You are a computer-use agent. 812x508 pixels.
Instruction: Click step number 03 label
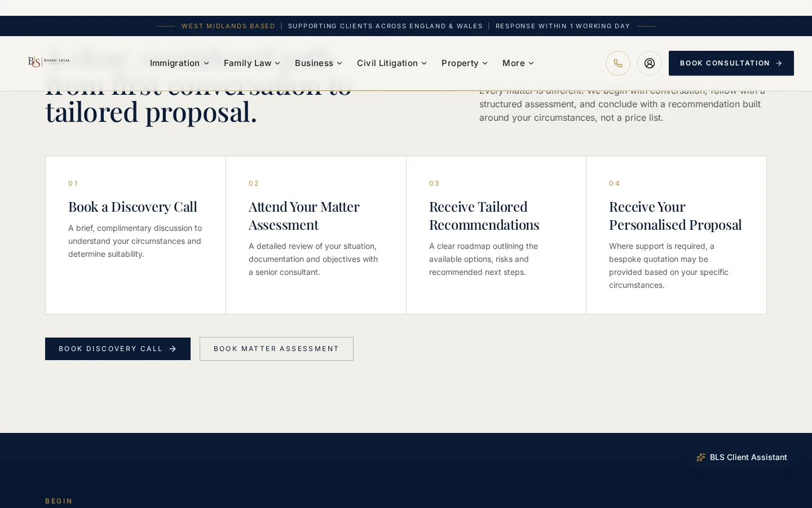click(434, 183)
